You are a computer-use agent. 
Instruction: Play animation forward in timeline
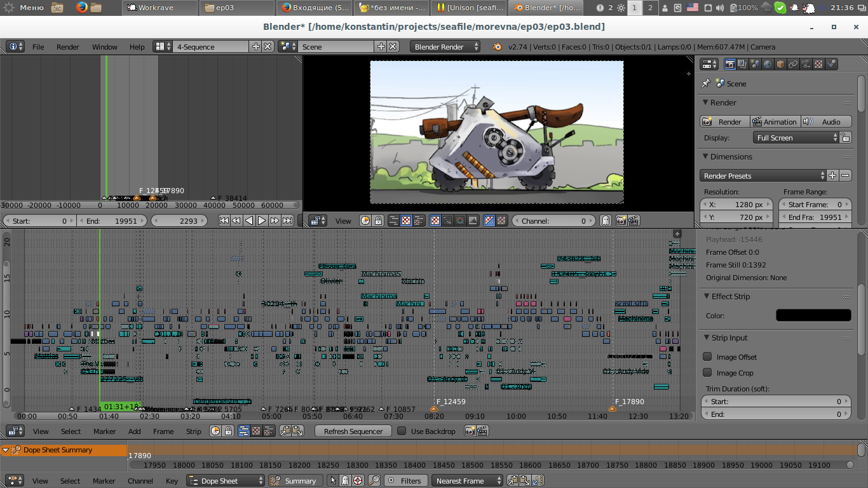coord(262,220)
